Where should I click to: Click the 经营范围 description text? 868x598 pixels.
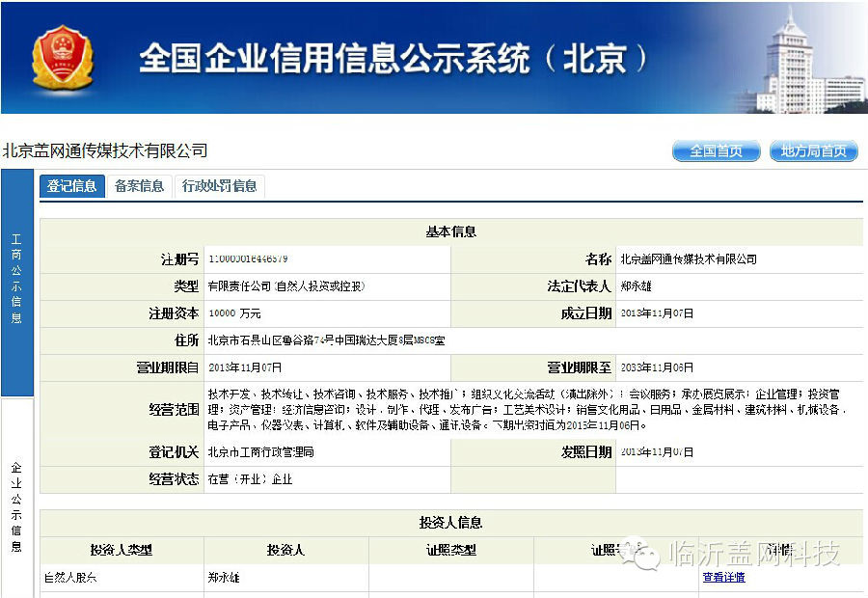527,410
